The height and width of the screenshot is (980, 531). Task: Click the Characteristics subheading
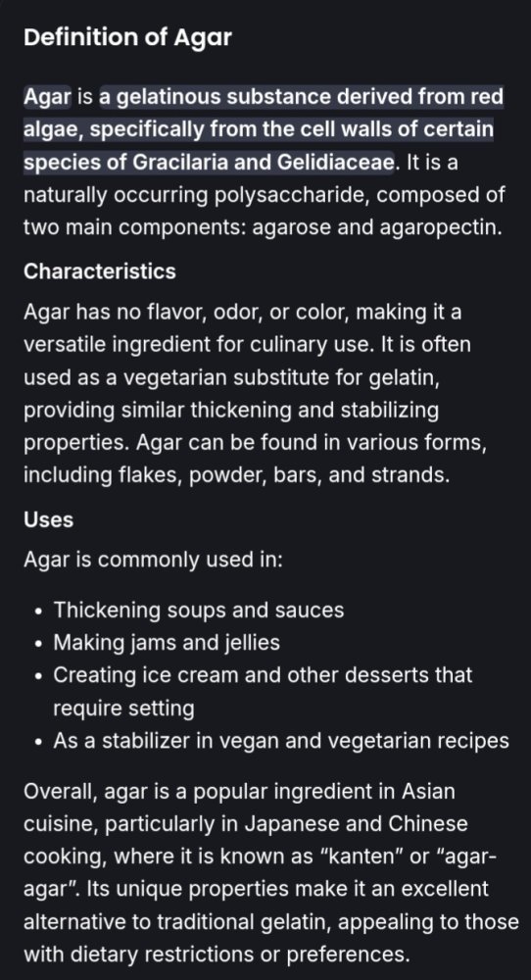point(100,271)
